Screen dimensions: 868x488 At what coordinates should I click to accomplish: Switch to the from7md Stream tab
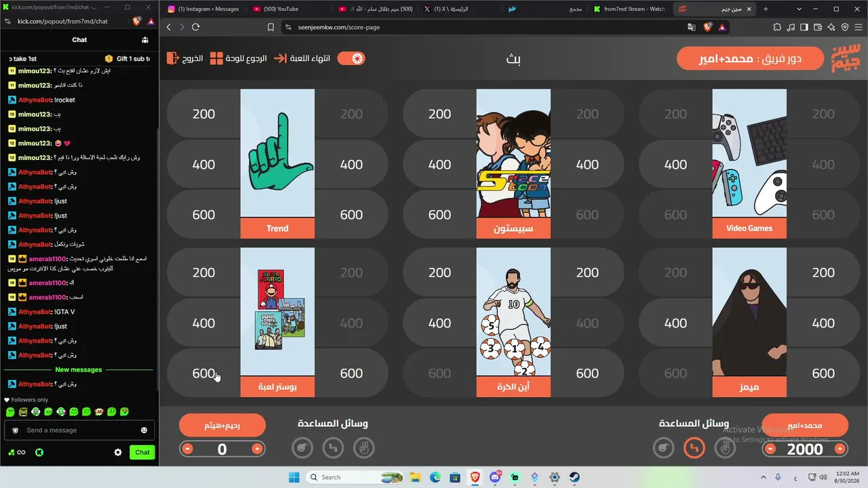point(629,9)
